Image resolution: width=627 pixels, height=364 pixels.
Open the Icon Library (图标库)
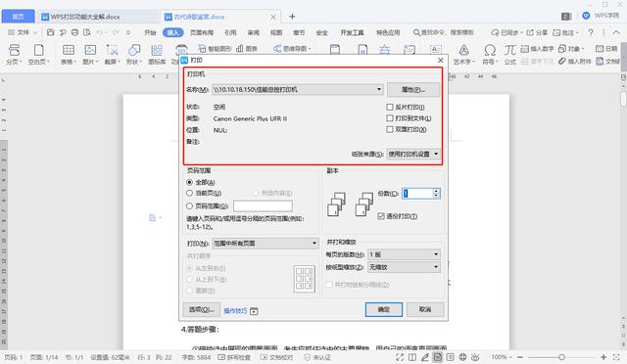pos(157,55)
